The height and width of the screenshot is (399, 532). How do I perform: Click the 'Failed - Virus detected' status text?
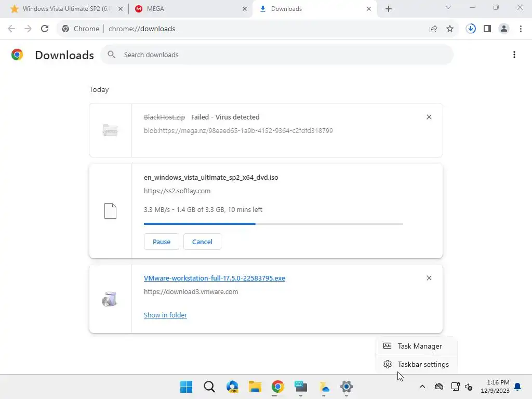pos(225,117)
